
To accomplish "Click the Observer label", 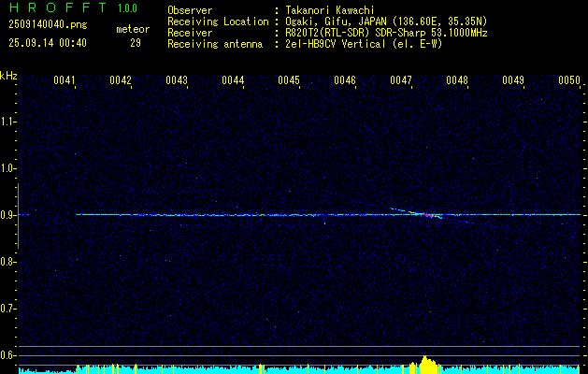I will coord(190,10).
